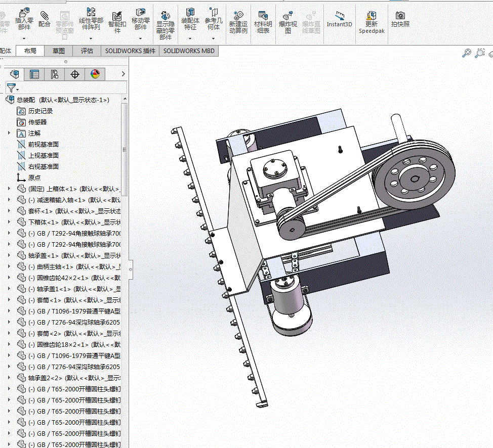The width and height of the screenshot is (493, 448).
Task: Click the feature tree vertical scrollbar
Action: tap(125, 149)
